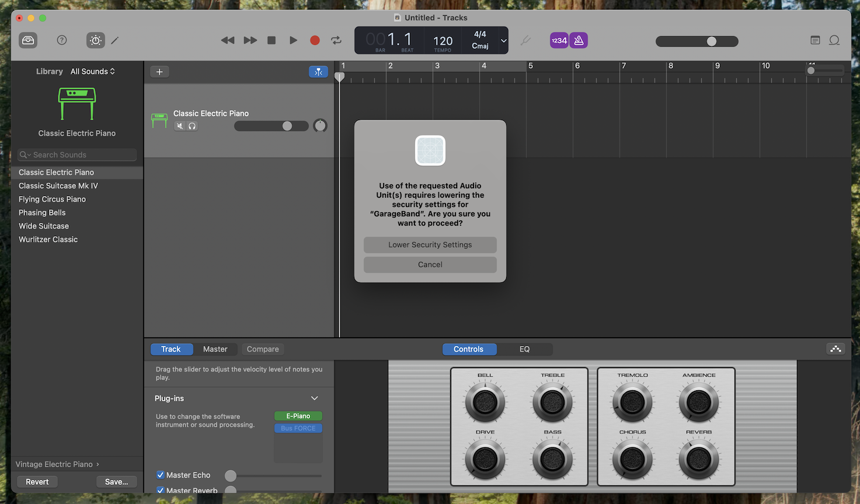Toggle the Catch Playhead button

pos(318,72)
